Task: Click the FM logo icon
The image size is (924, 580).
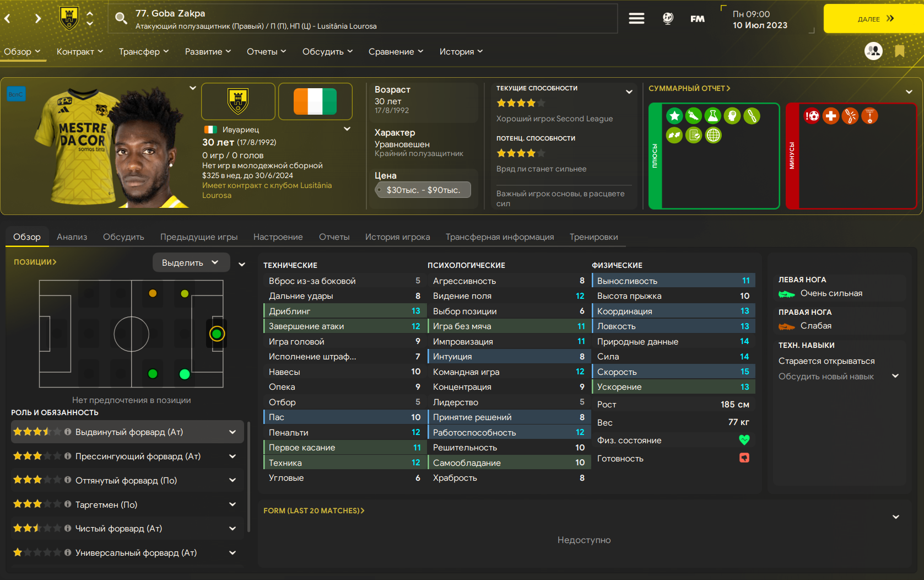Action: point(698,19)
